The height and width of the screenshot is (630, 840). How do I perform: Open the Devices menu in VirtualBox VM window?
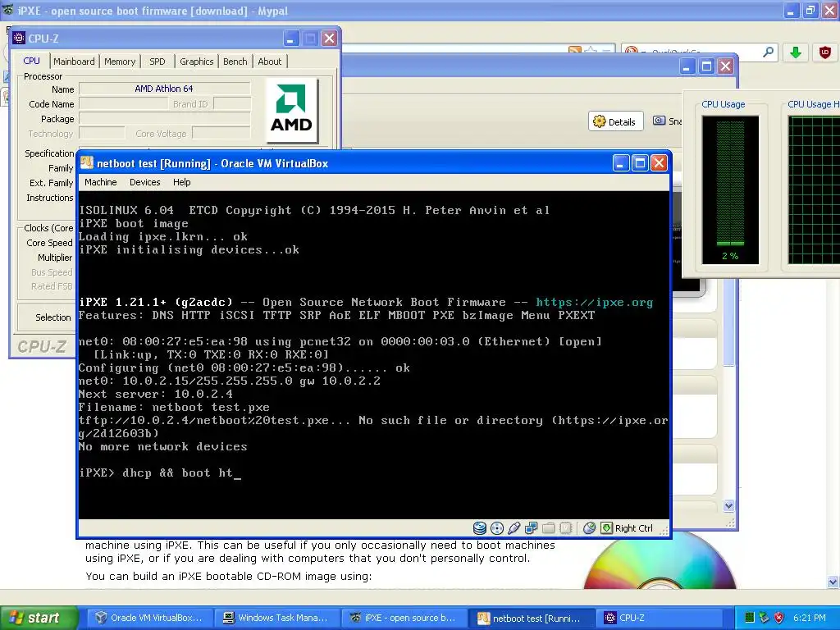pyautogui.click(x=144, y=182)
